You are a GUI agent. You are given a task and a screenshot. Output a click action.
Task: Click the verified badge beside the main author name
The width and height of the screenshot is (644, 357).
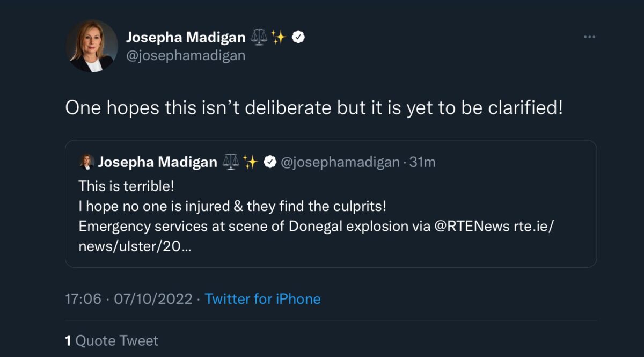pyautogui.click(x=298, y=37)
